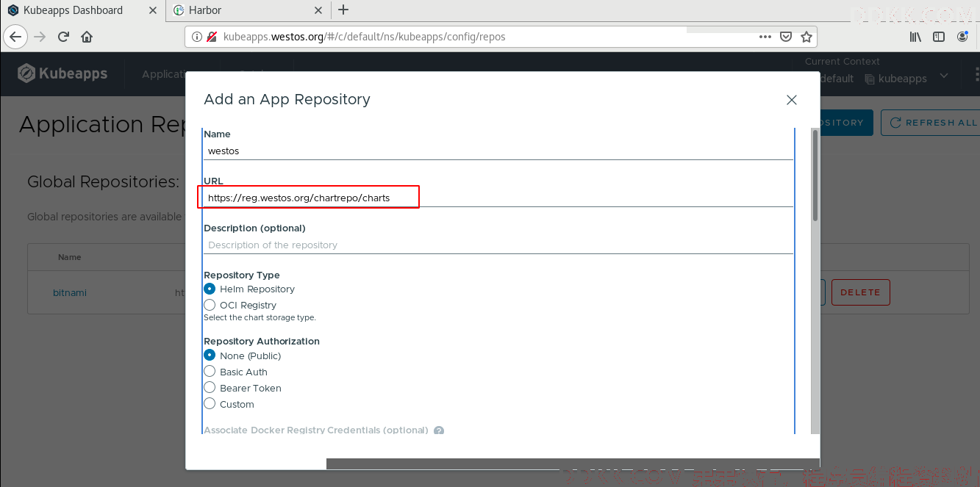Viewport: 980px width, 487px height.
Task: Close the Kubeapps Dashboard tab
Action: tap(154, 10)
